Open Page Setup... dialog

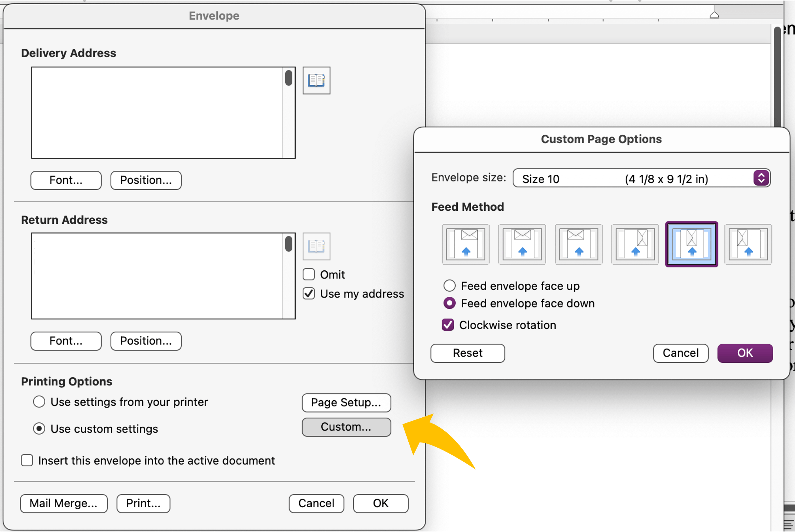[346, 402]
